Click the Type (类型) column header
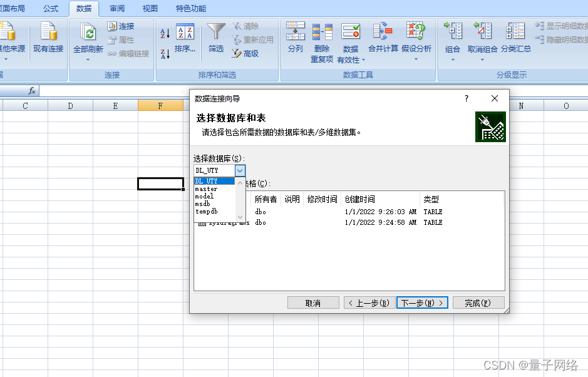This screenshot has height=377, width=588. pos(462,199)
